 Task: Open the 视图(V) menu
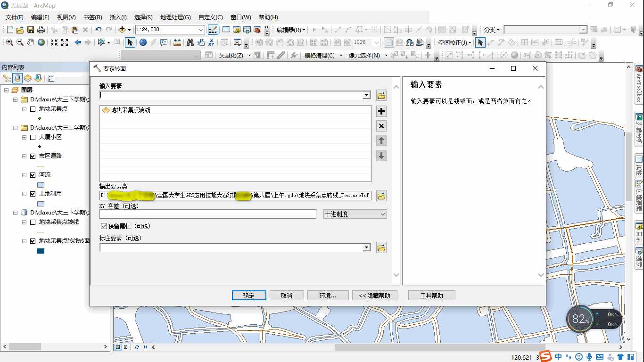pos(66,17)
